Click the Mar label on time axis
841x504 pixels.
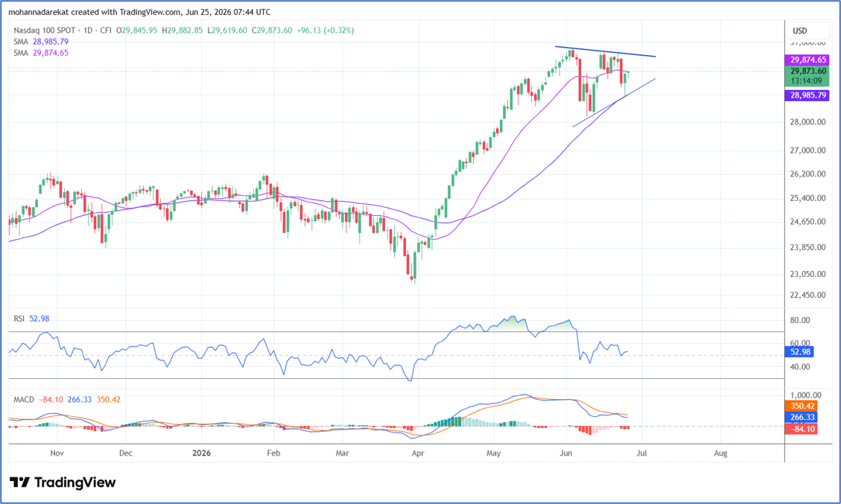[x=342, y=453]
